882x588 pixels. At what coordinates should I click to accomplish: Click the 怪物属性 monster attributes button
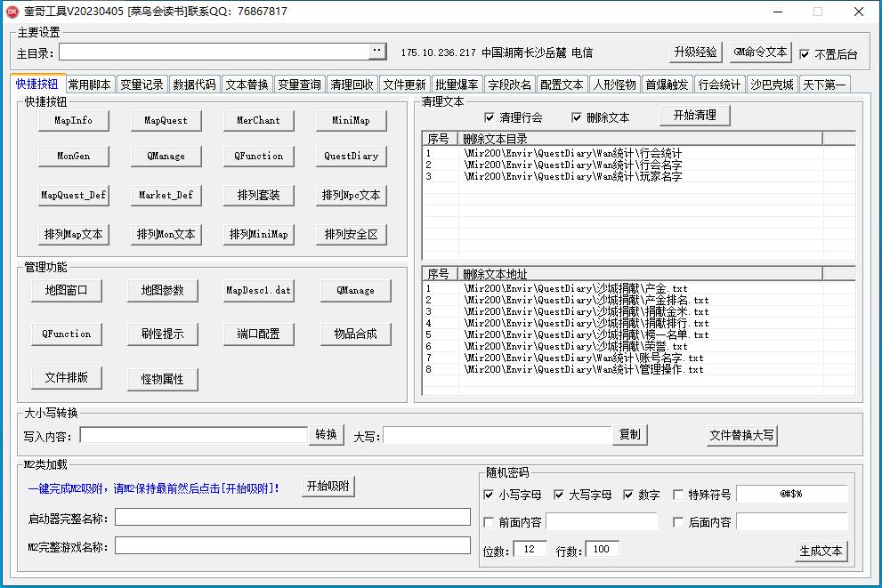coord(163,379)
